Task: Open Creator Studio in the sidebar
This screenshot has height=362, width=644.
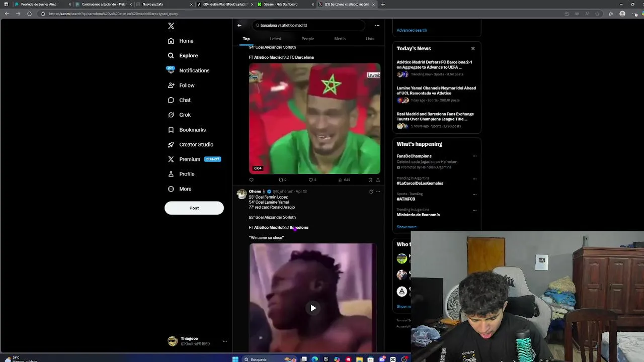Action: tap(191, 144)
